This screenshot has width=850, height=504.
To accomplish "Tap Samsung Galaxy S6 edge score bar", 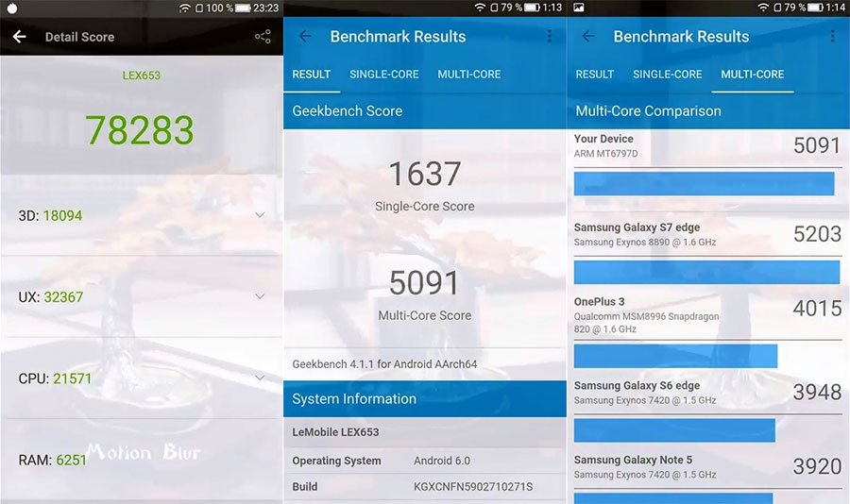I will point(674,430).
